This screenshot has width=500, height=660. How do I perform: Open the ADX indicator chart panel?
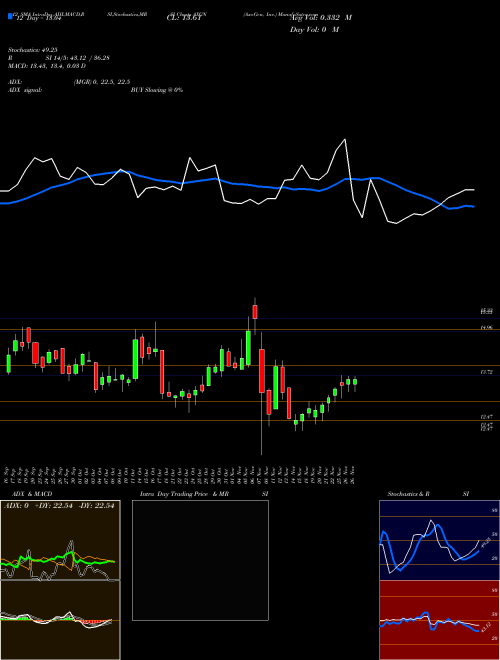[60, 540]
